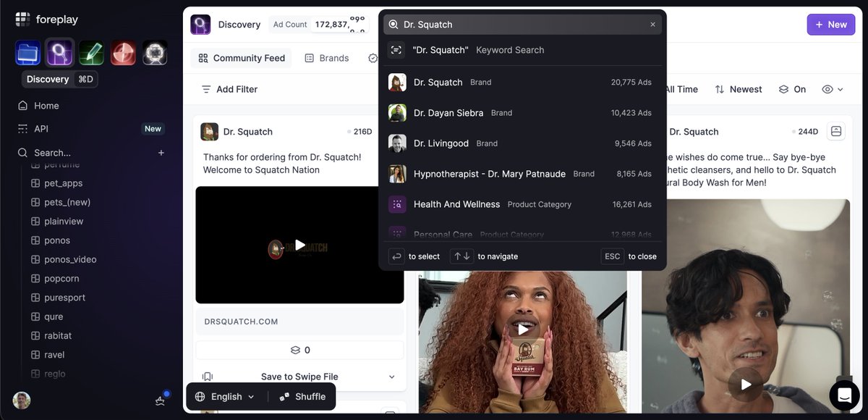The width and height of the screenshot is (868, 420).
Task: Open the ravel board
Action: (x=54, y=355)
